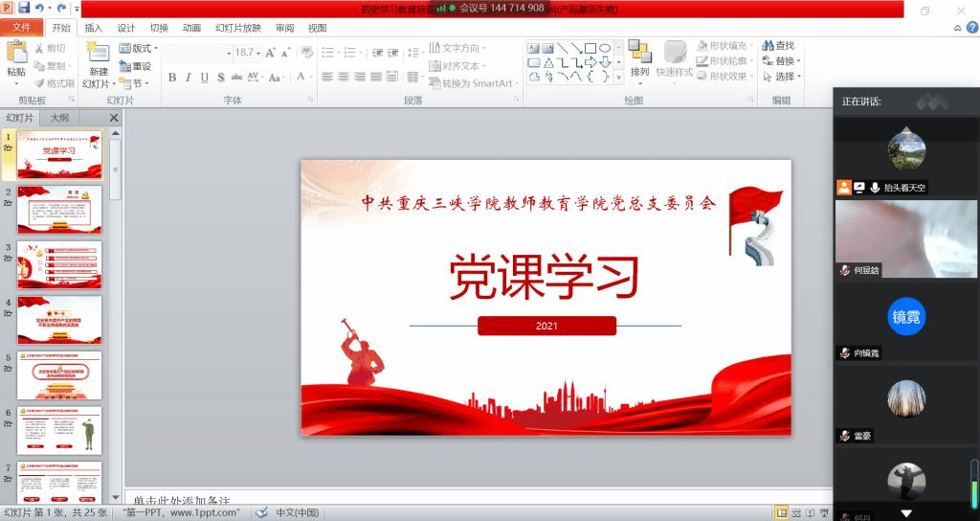
Task: Select slide 4 thumbnail in slide panel
Action: click(x=59, y=320)
